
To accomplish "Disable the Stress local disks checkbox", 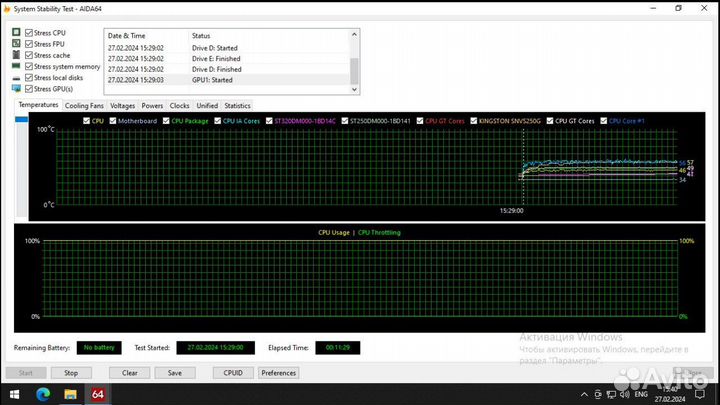I will pos(29,78).
